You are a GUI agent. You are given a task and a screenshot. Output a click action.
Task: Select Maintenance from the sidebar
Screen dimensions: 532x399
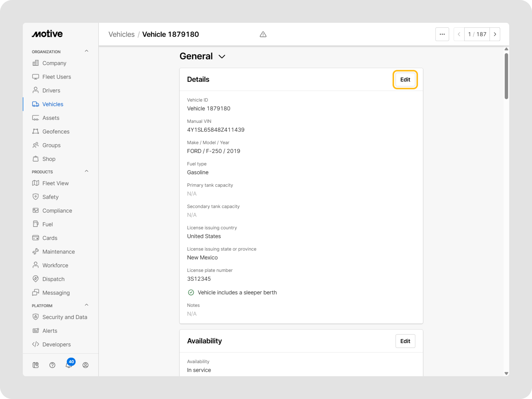(59, 252)
